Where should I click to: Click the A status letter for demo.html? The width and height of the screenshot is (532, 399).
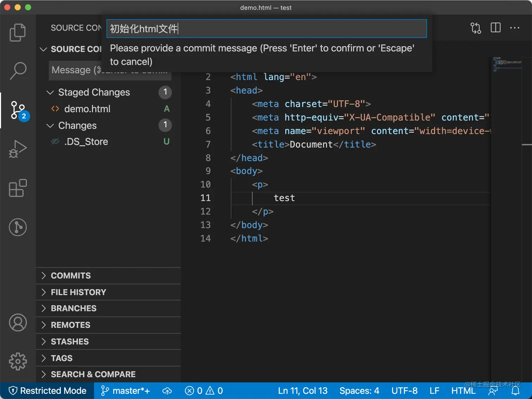click(x=167, y=109)
